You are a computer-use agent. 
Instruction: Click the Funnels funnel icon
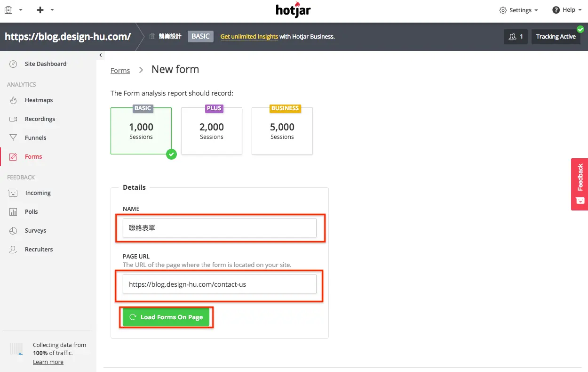14,138
